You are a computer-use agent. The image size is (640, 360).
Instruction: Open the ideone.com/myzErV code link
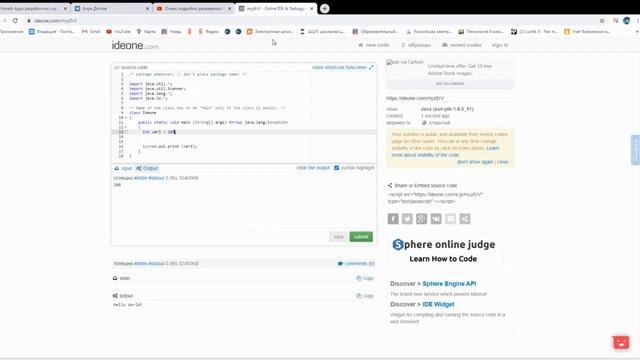click(x=415, y=98)
